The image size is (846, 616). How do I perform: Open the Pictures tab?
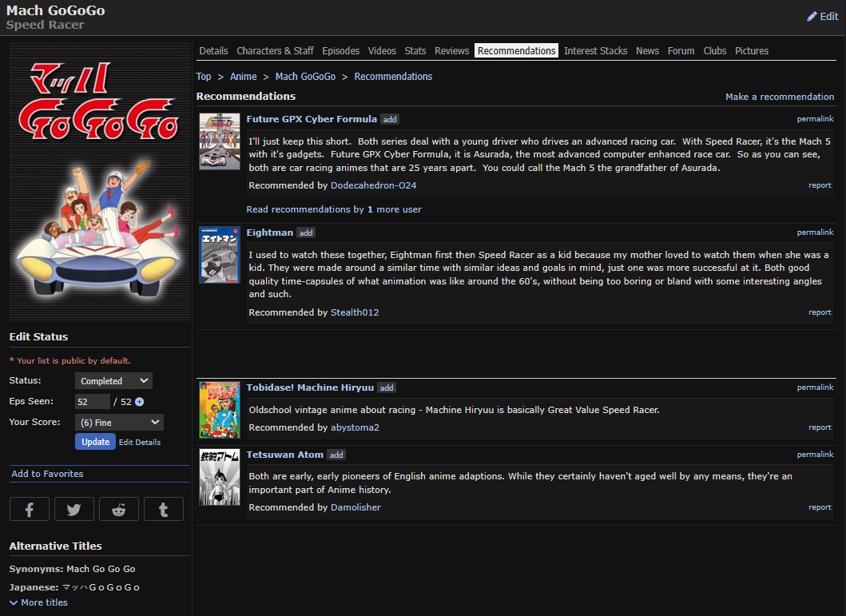point(752,50)
